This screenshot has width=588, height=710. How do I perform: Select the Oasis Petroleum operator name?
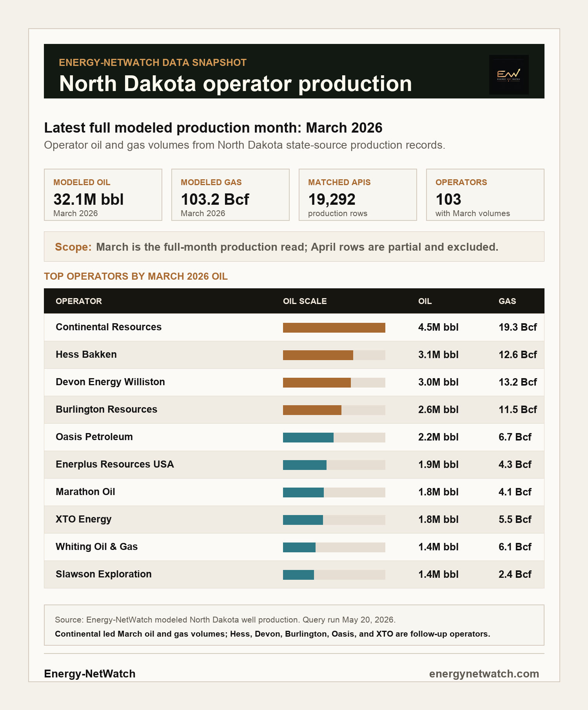coord(94,437)
